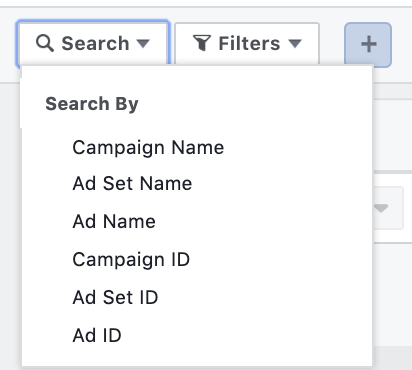Click the blank white area under Ad ID
412x370 pixels.
(197, 356)
